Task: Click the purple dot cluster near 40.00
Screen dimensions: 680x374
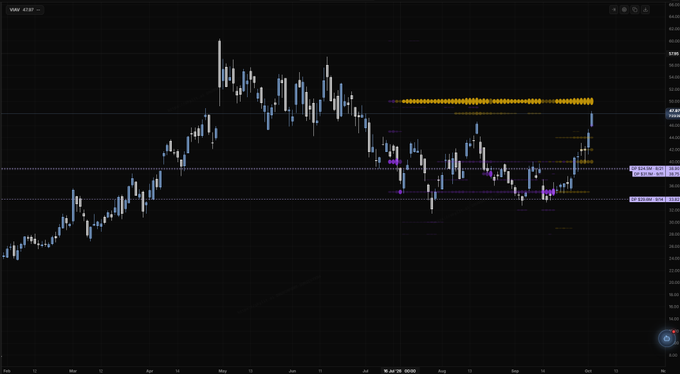Action: coord(395,161)
